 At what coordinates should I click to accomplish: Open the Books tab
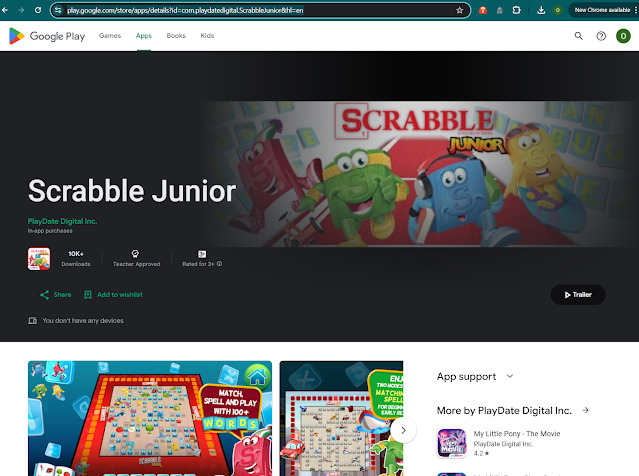tap(176, 36)
